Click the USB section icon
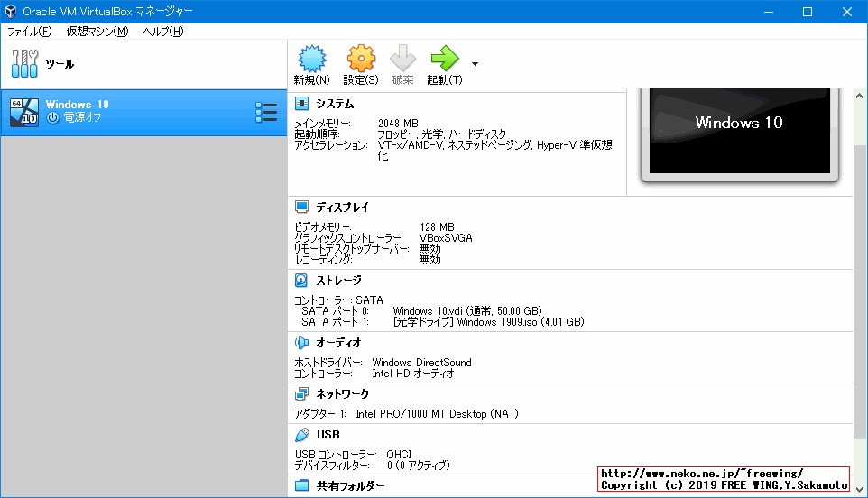Image resolution: width=868 pixels, height=498 pixels. (x=301, y=434)
